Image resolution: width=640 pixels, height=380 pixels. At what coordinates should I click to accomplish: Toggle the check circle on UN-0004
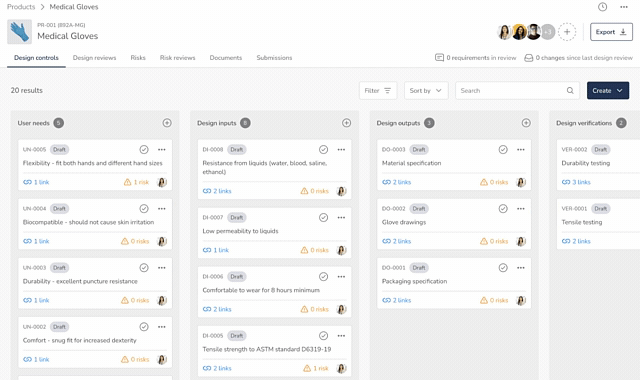(144, 209)
